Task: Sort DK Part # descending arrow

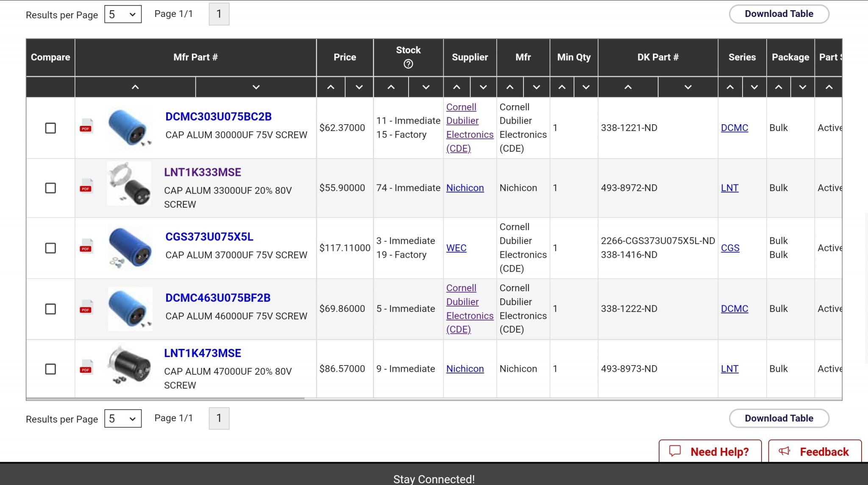Action: [688, 87]
